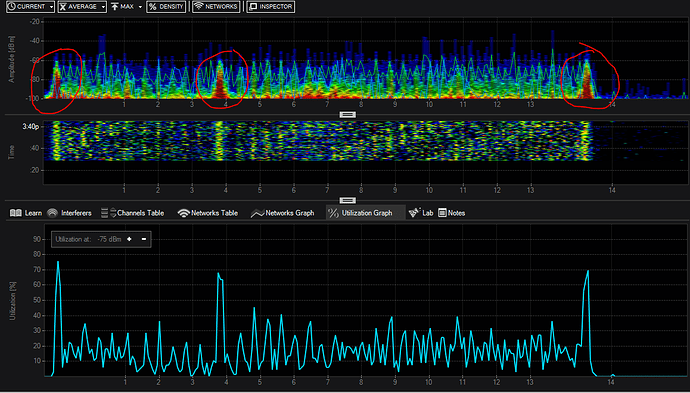Toggle the Current trace button

[27, 7]
